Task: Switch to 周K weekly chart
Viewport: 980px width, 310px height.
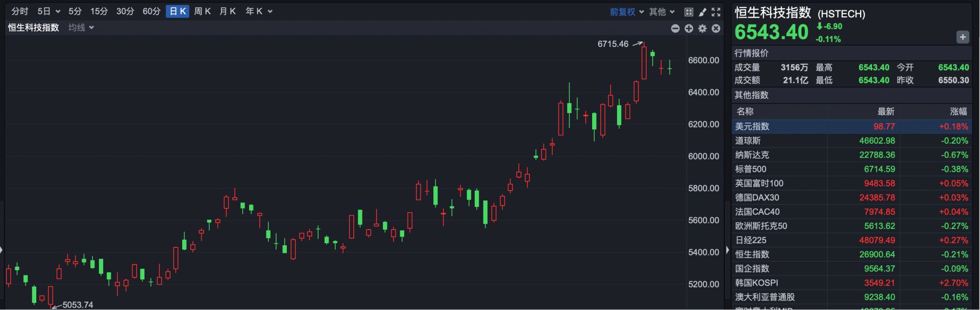Action: [202, 11]
